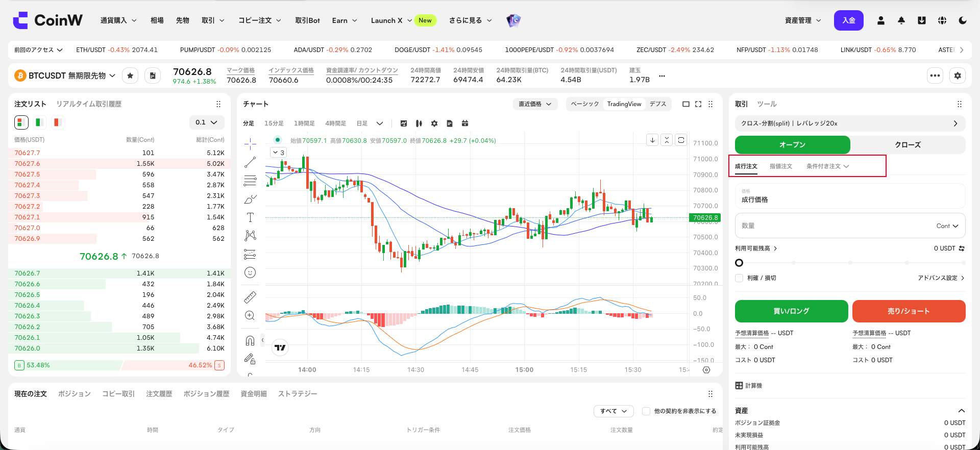Viewport: 980px width, 450px height.
Task: Open the emoji sticker tool
Action: [x=250, y=272]
